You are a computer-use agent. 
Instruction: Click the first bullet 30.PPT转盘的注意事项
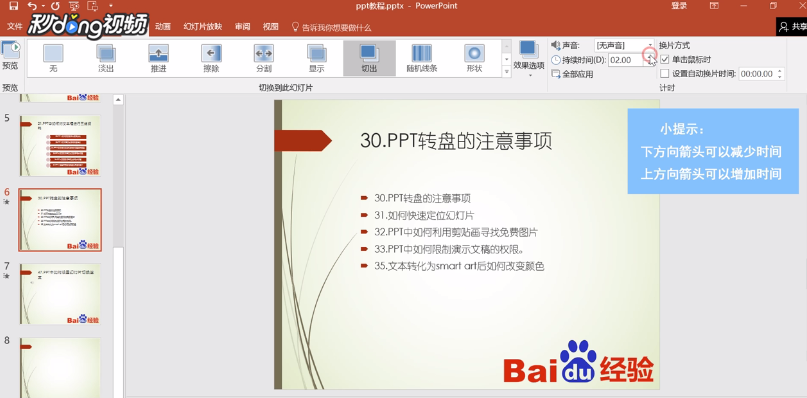[x=423, y=198]
